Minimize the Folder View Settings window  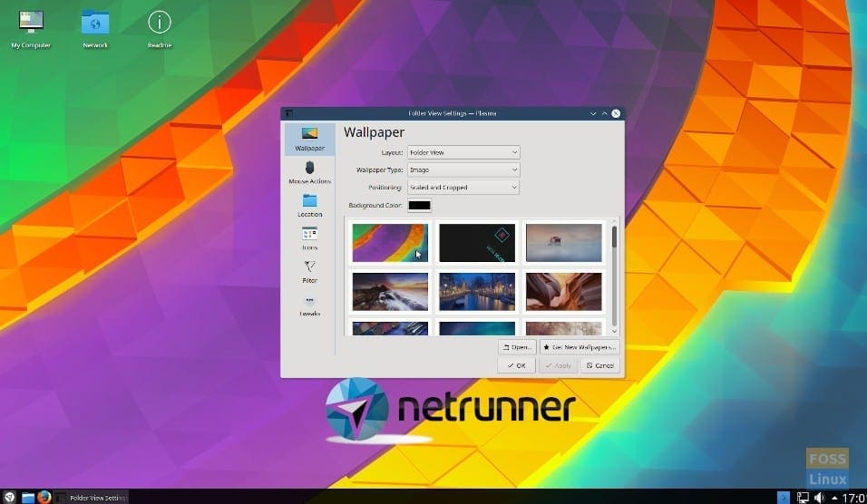[593, 113]
